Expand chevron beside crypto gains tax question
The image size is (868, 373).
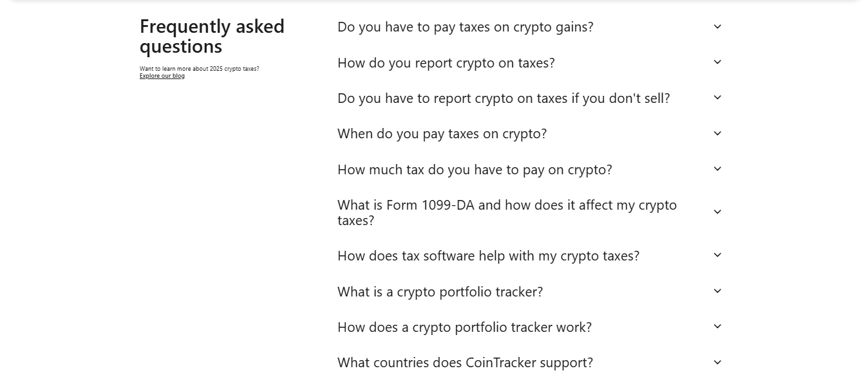pos(717,27)
